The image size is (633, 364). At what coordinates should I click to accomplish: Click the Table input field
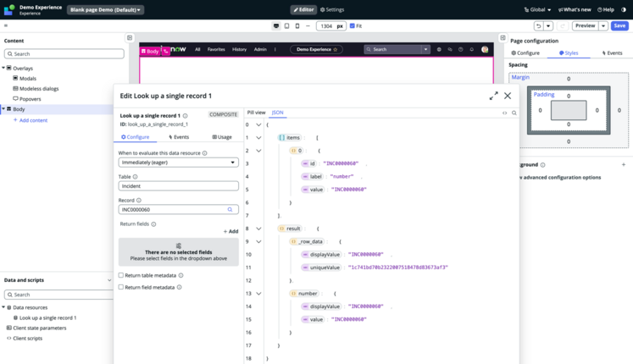(x=179, y=186)
